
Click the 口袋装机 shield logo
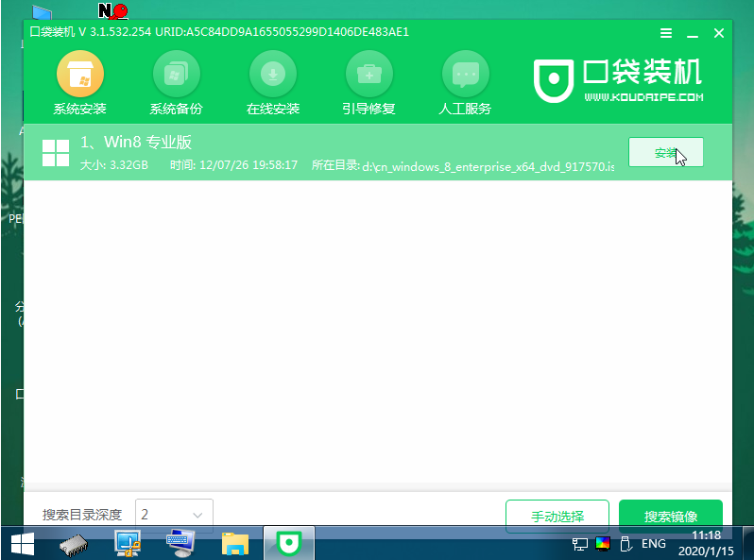pyautogui.click(x=554, y=80)
